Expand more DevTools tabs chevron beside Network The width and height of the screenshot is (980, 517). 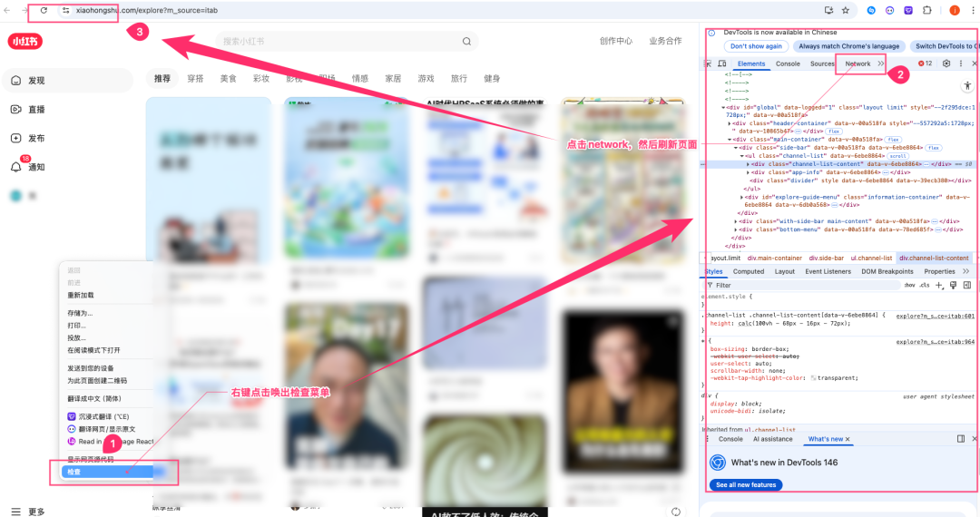point(881,63)
